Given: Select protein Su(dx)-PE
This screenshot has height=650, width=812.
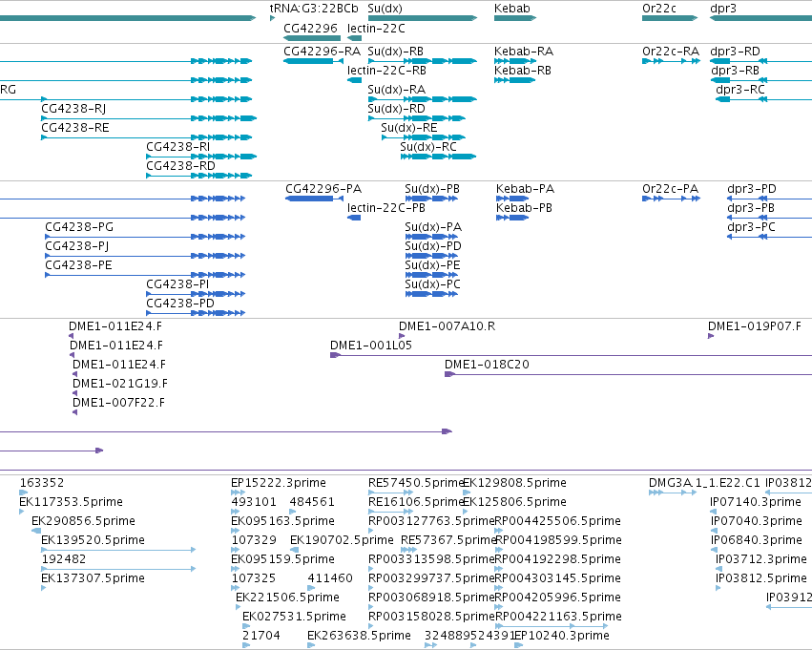Looking at the screenshot, I should [x=431, y=275].
